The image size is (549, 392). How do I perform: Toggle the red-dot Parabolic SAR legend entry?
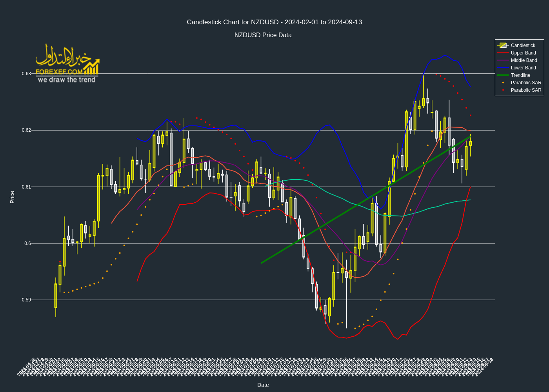(519, 90)
